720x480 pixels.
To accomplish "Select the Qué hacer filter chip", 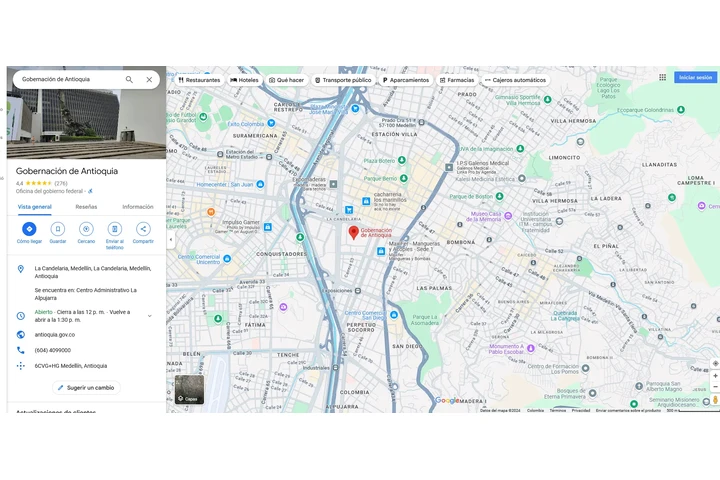I will (287, 80).
